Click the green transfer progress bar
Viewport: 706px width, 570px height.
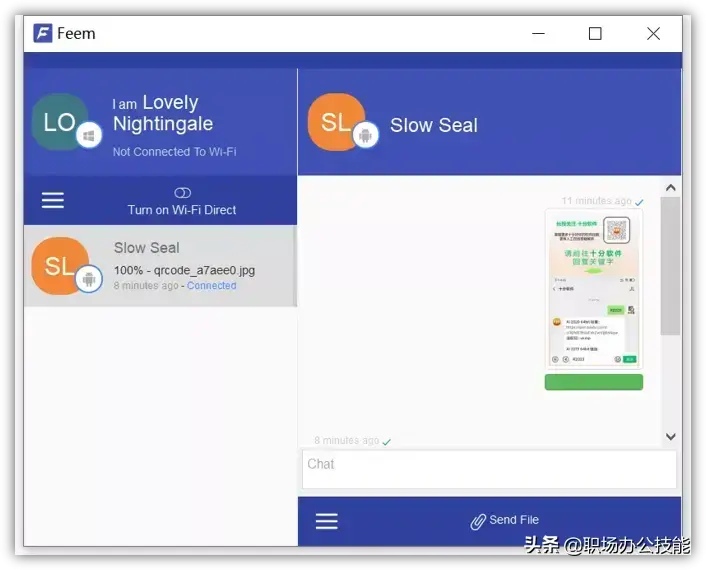click(594, 382)
